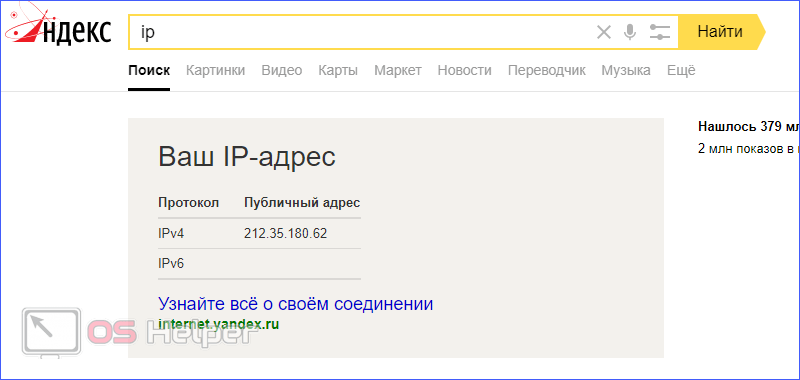This screenshot has width=800, height=380.
Task: Go to the Музыка tab
Action: click(x=626, y=70)
